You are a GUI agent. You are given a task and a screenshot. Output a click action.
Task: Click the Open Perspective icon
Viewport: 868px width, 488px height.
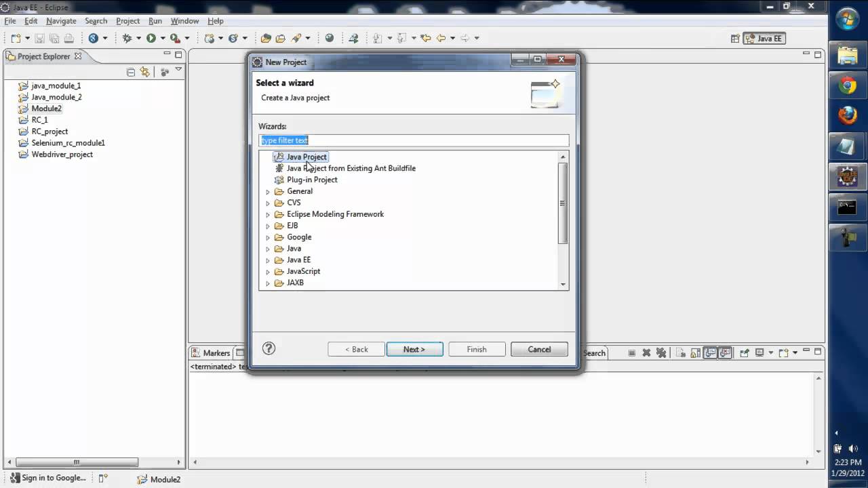pyautogui.click(x=735, y=39)
